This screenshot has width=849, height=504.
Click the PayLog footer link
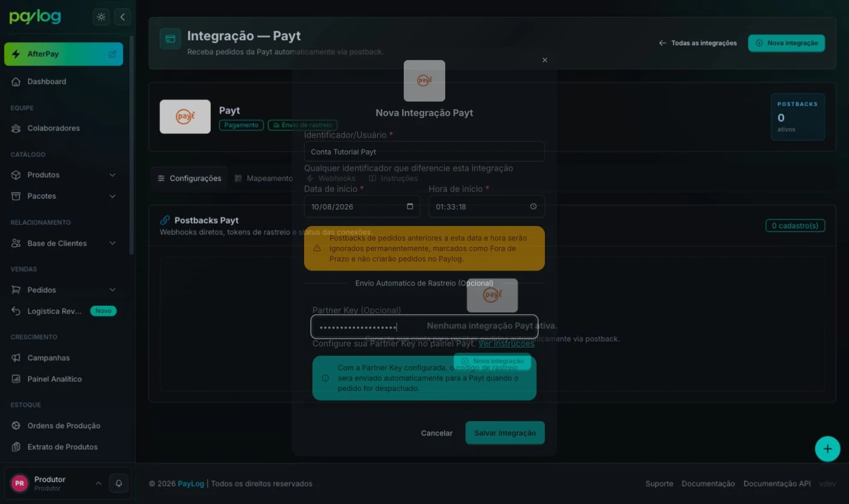pyautogui.click(x=191, y=483)
